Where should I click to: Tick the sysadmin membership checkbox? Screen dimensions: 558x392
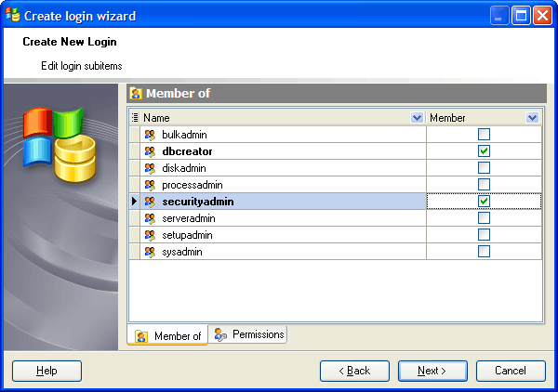pos(484,252)
